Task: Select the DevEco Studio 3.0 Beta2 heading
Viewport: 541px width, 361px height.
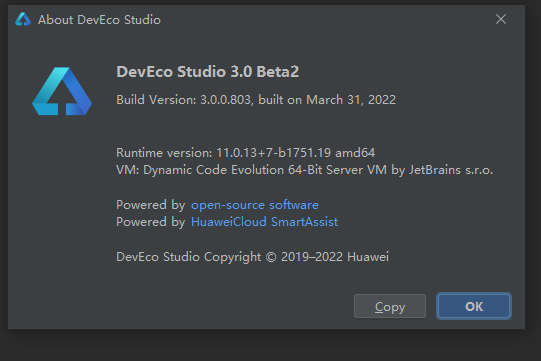Action: pos(208,72)
